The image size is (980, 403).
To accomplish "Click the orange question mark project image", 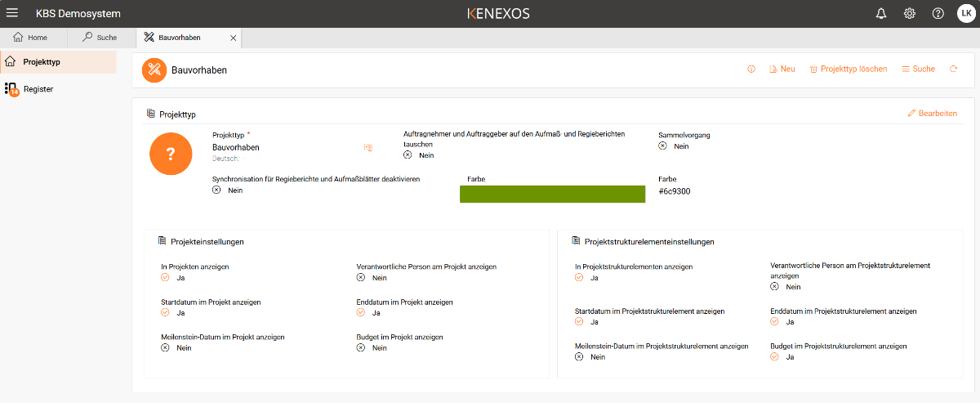I will (x=171, y=153).
